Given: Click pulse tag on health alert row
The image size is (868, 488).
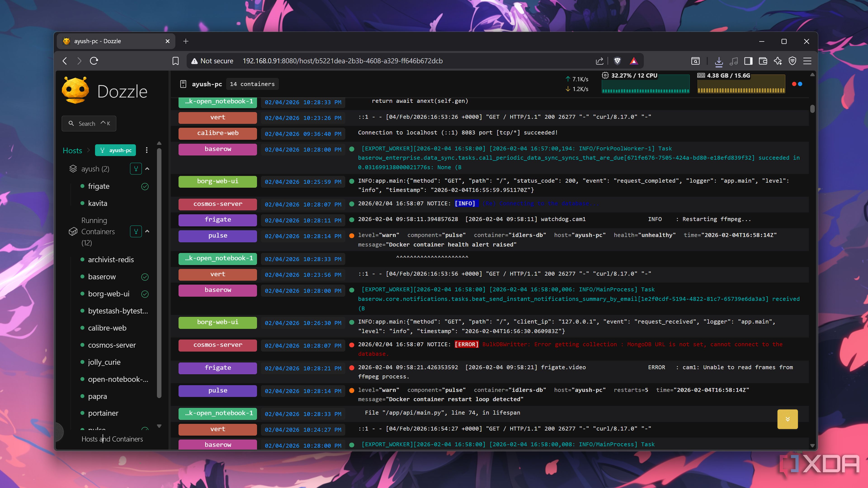Looking at the screenshot, I should pos(218,236).
